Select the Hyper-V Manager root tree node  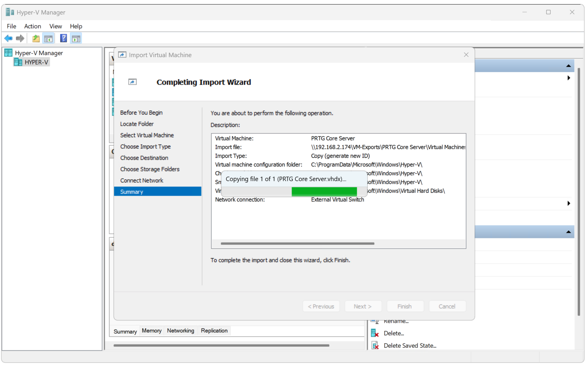click(39, 53)
